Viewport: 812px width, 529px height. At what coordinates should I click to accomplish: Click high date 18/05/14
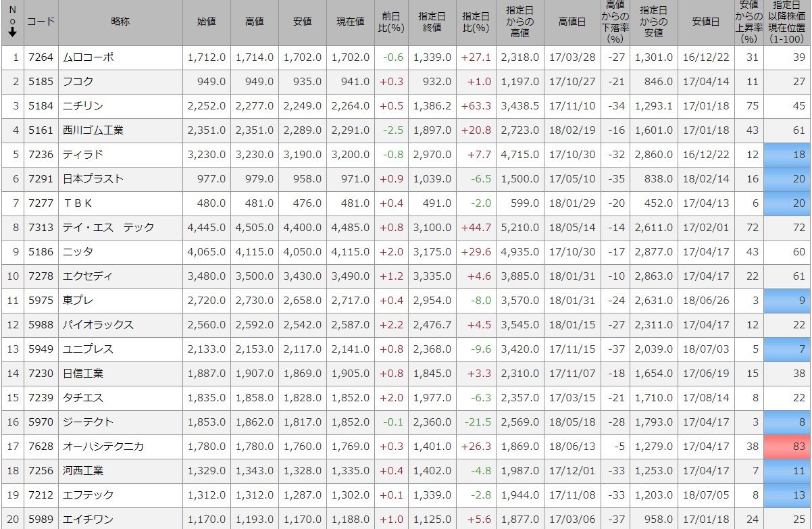click(x=572, y=228)
